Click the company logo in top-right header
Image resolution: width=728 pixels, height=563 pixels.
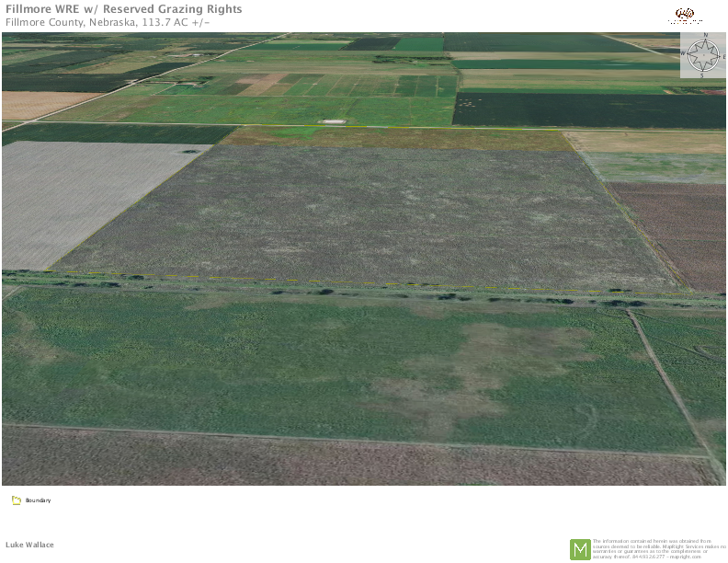coord(685,16)
